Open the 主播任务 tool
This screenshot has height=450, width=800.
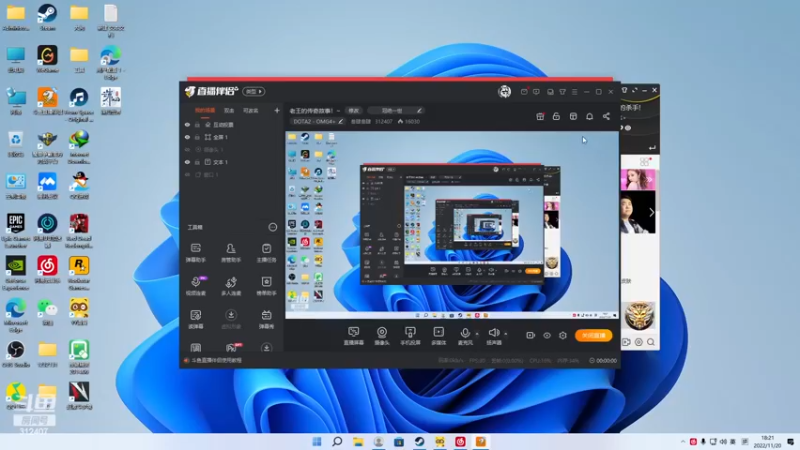click(266, 253)
